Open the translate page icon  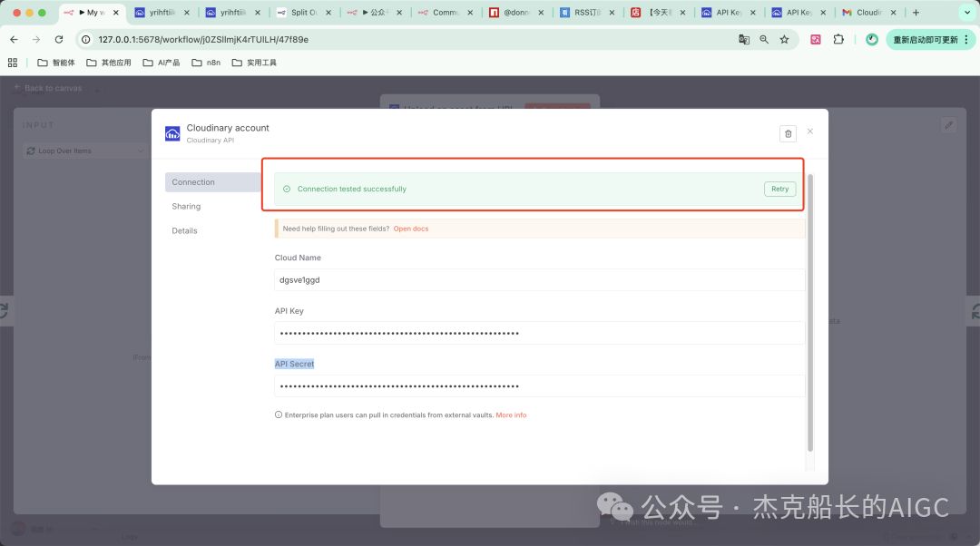point(744,39)
